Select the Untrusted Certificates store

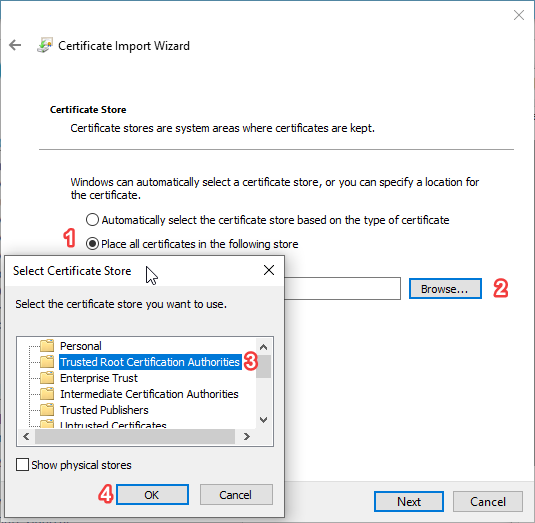click(113, 425)
